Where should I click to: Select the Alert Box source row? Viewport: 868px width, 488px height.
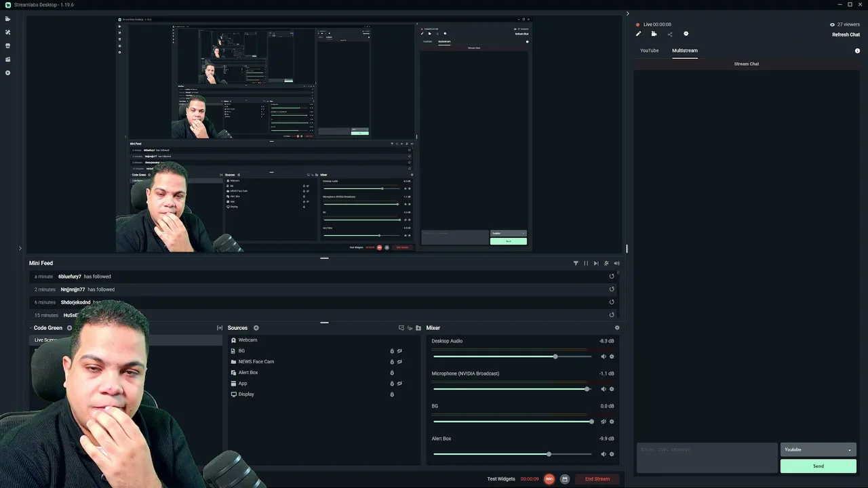pyautogui.click(x=323, y=373)
